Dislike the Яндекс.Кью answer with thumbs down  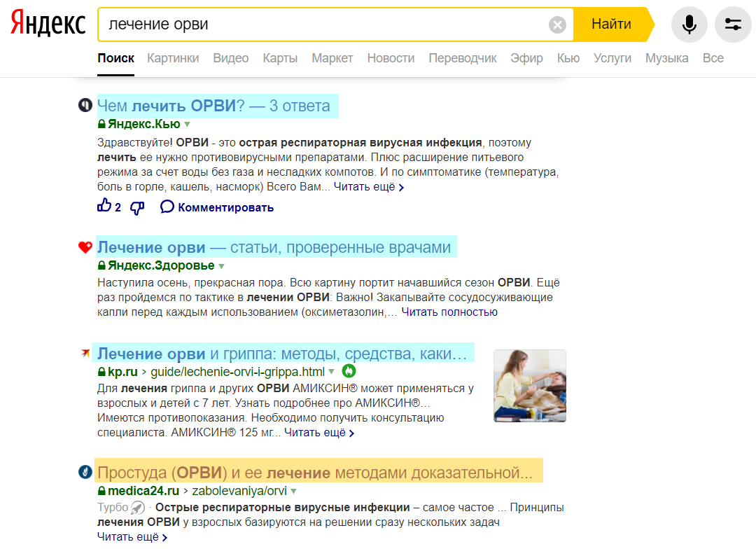click(x=137, y=208)
